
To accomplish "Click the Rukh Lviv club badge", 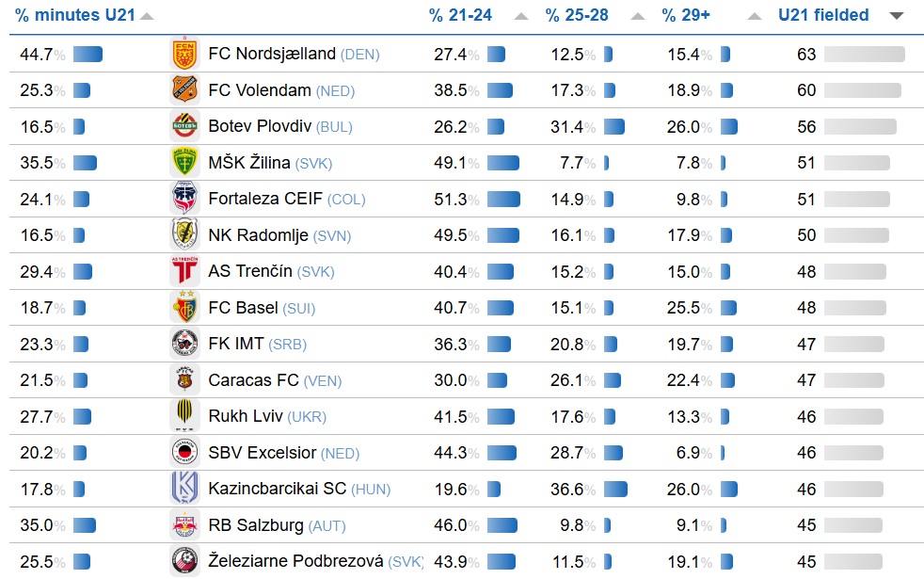I will [x=184, y=416].
